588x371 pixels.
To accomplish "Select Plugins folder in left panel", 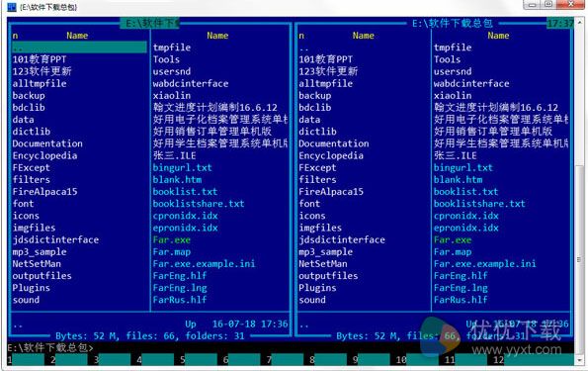I will pyautogui.click(x=31, y=288).
